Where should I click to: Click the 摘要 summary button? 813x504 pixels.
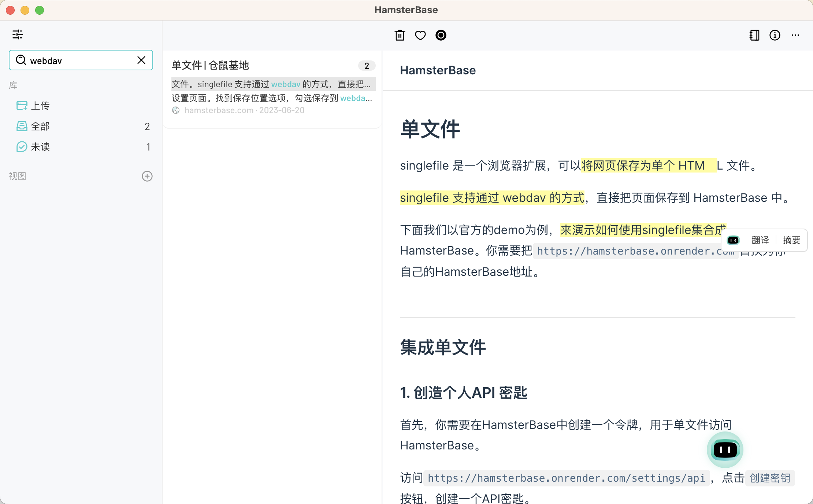click(791, 240)
